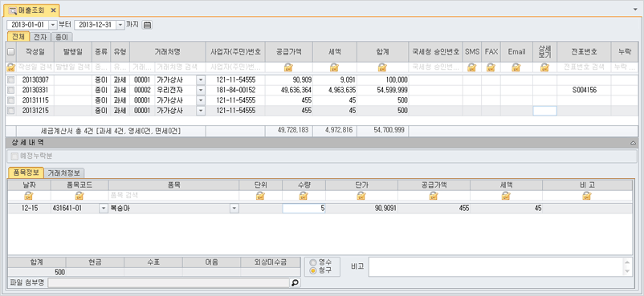Click the filter icon under 단위 column
This screenshot has height=296, width=644.
(260, 196)
